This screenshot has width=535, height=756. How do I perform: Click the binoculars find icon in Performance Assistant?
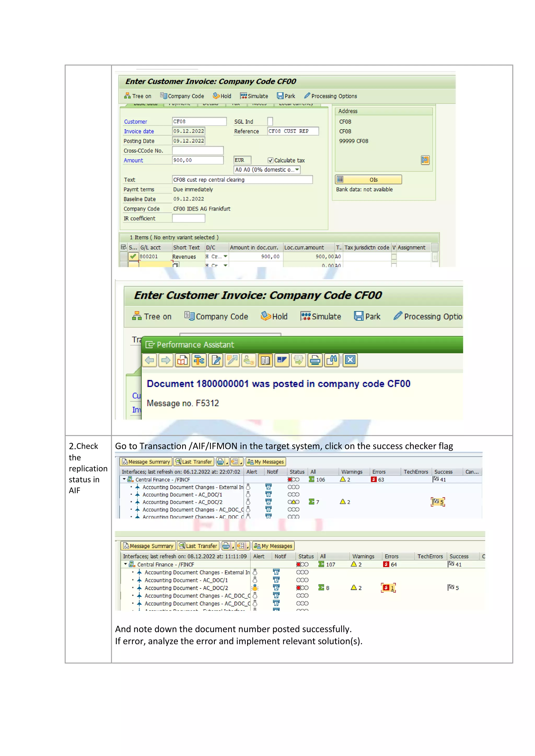(x=332, y=360)
